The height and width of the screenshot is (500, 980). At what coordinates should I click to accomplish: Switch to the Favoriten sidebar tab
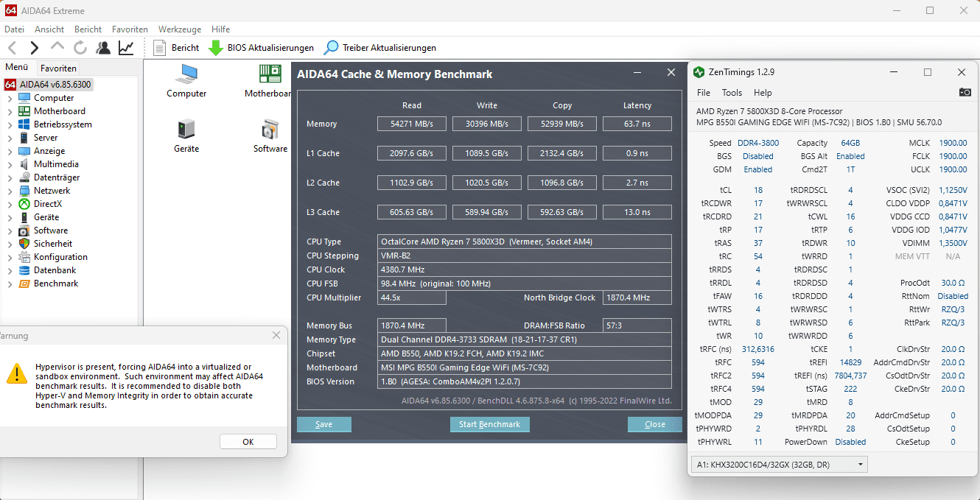58,68
